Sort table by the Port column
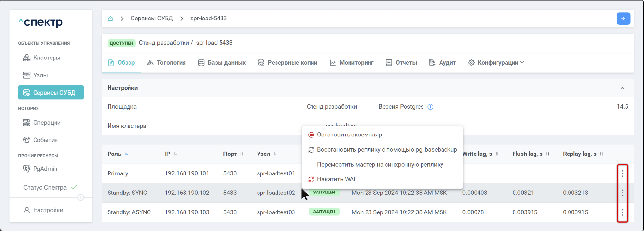Viewport: 644px width, 231px height. coord(241,154)
